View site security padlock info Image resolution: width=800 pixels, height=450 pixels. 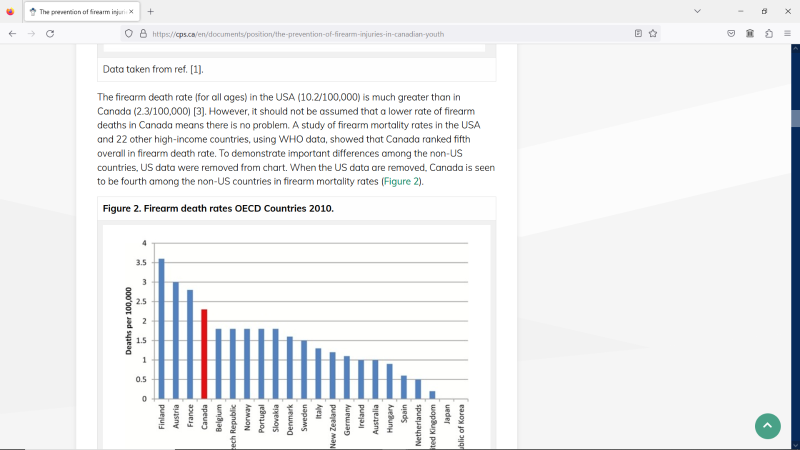[x=143, y=34]
